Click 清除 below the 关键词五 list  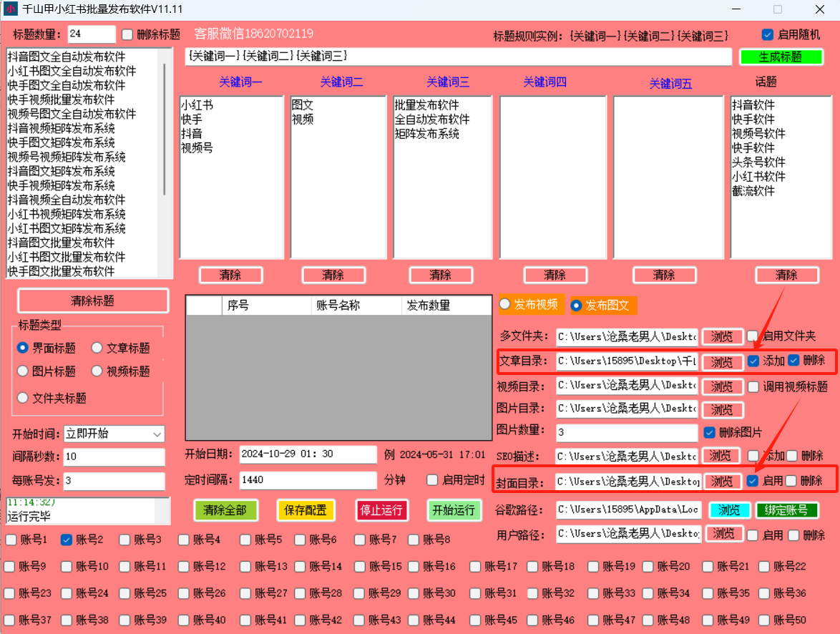(664, 275)
